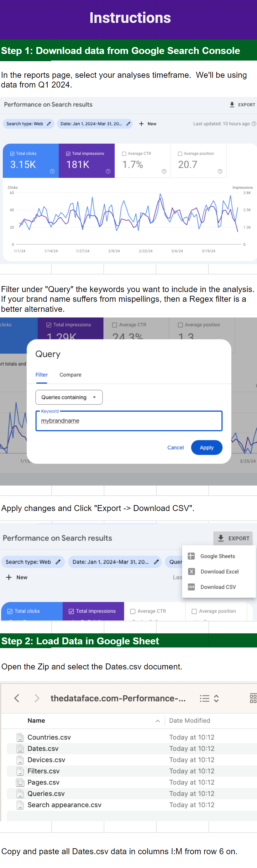257x868 pixels.
Task: Enable Average position checkbox on 20.7 card
Action: (180, 154)
